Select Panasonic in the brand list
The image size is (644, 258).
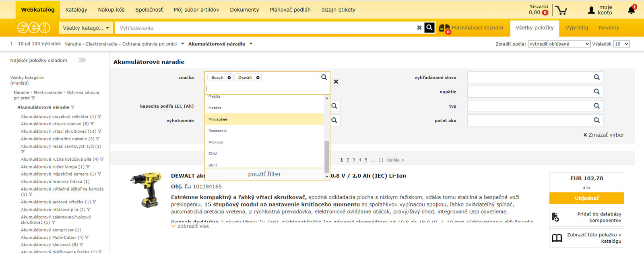pyautogui.click(x=264, y=131)
